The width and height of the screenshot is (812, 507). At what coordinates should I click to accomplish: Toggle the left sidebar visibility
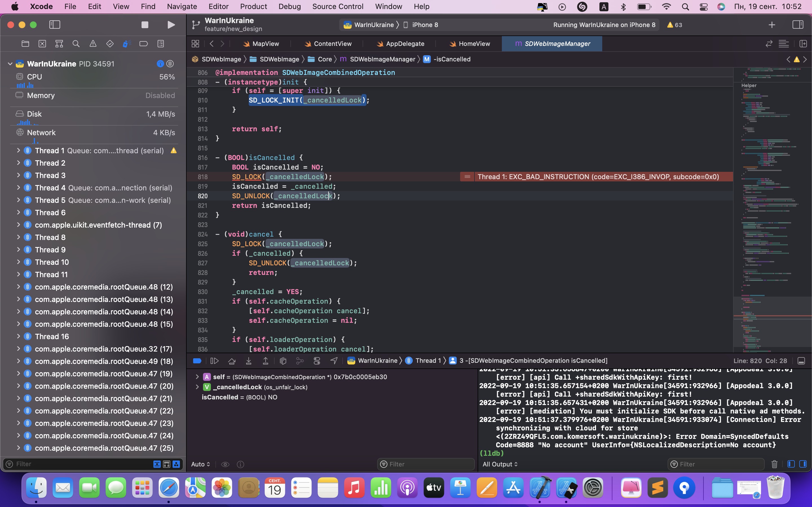click(x=54, y=25)
